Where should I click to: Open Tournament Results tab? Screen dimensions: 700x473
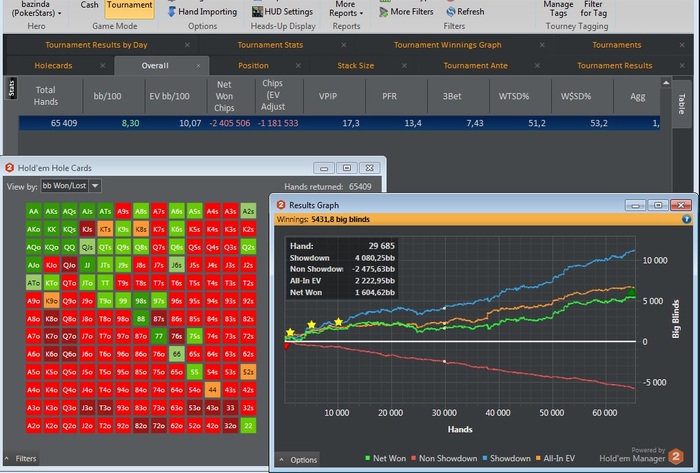pyautogui.click(x=614, y=66)
